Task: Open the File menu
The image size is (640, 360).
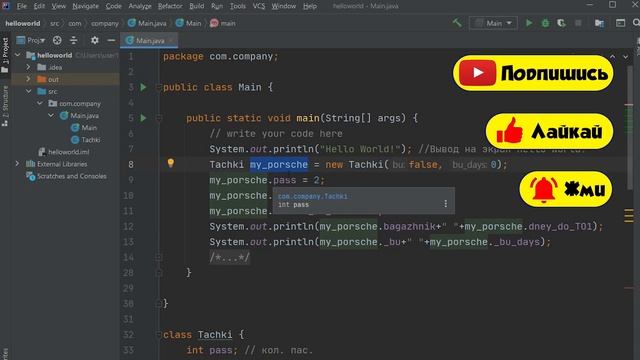Action: pos(21,6)
